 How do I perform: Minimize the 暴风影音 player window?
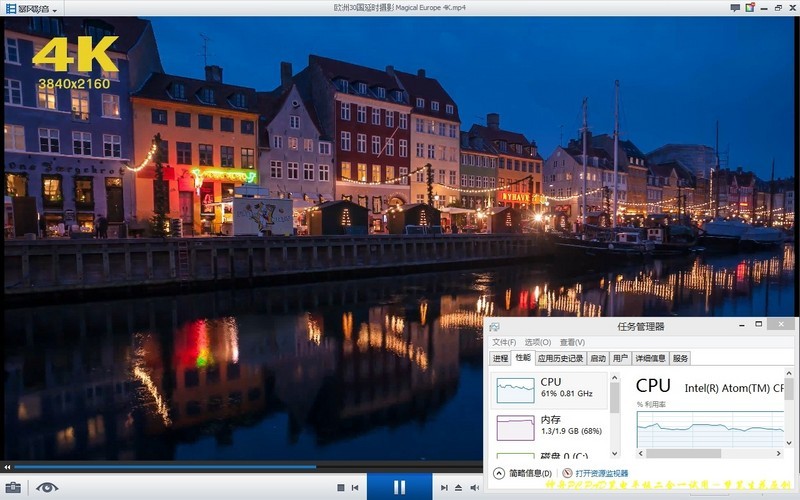[764, 8]
